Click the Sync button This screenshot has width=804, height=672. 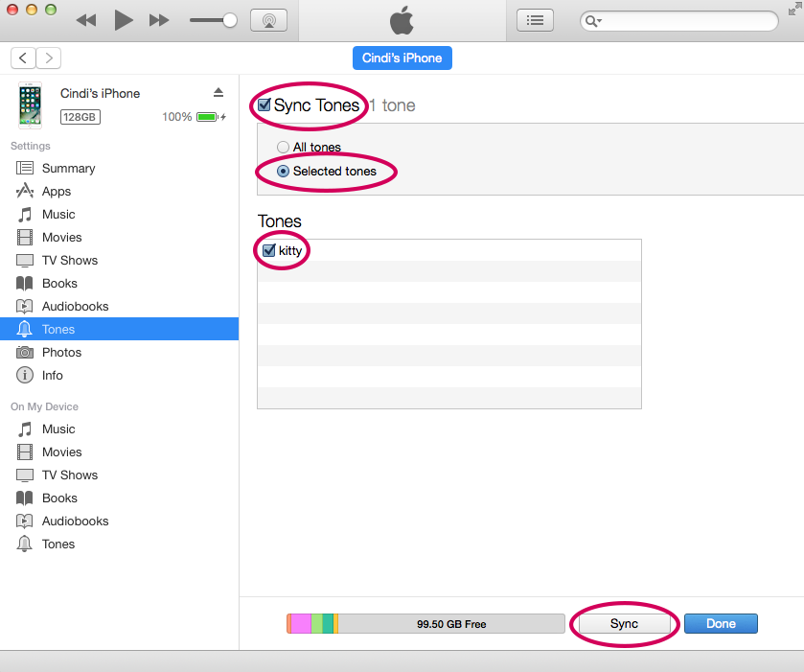point(624,624)
